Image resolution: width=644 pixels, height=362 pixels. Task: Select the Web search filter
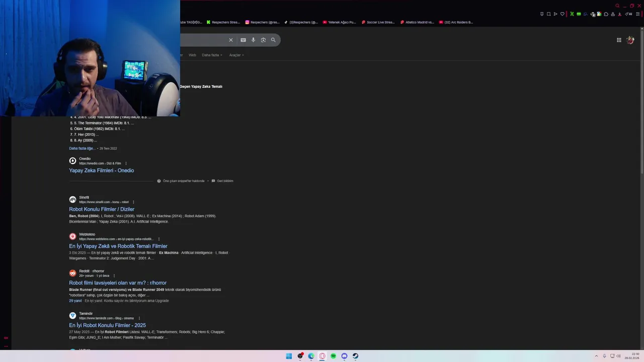pyautogui.click(x=192, y=55)
